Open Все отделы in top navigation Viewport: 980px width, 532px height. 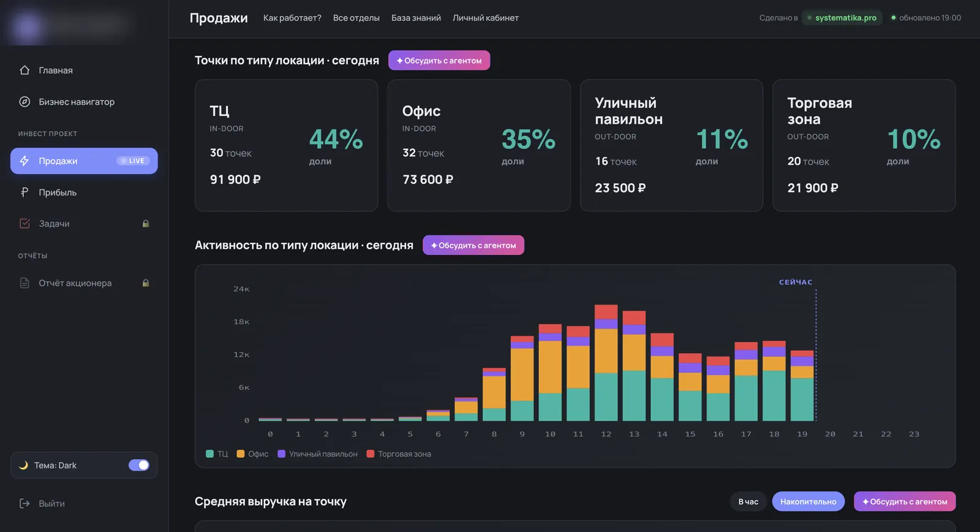click(x=356, y=18)
